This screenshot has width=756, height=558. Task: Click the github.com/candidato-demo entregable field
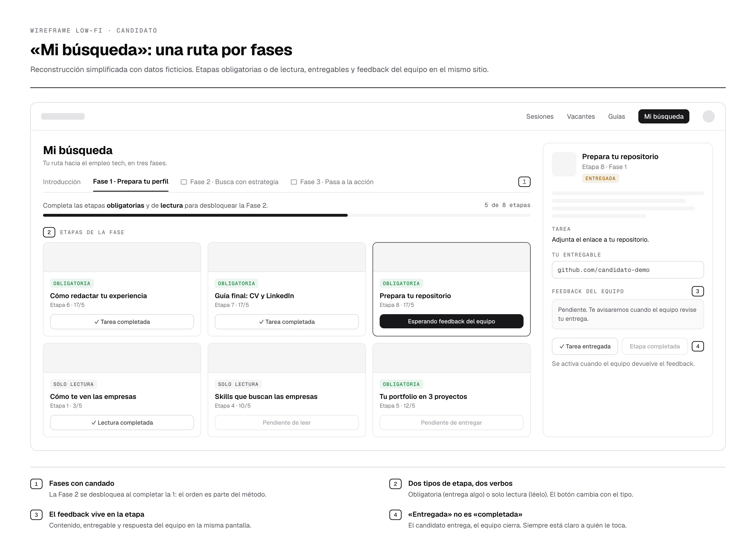point(627,270)
